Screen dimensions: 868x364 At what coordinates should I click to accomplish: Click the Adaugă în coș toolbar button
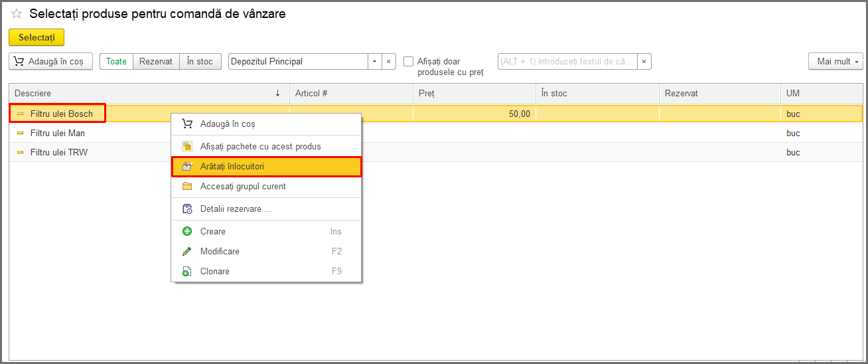[x=50, y=61]
